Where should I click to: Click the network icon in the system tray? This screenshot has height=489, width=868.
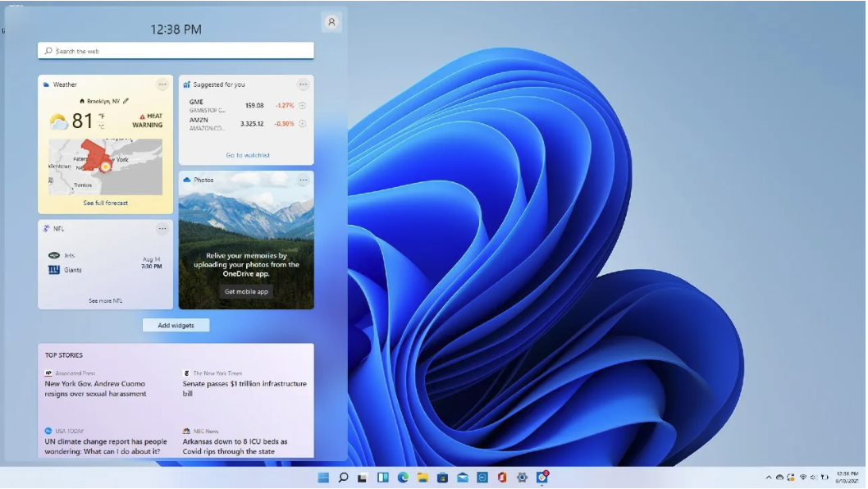(803, 476)
